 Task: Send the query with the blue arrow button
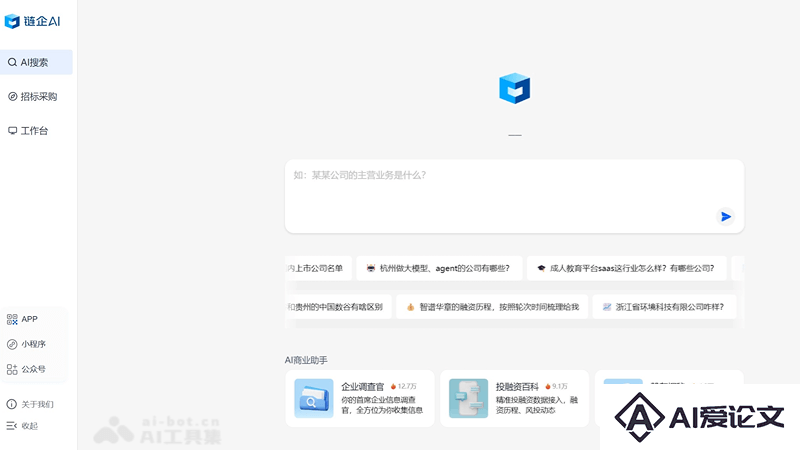pyautogui.click(x=726, y=217)
